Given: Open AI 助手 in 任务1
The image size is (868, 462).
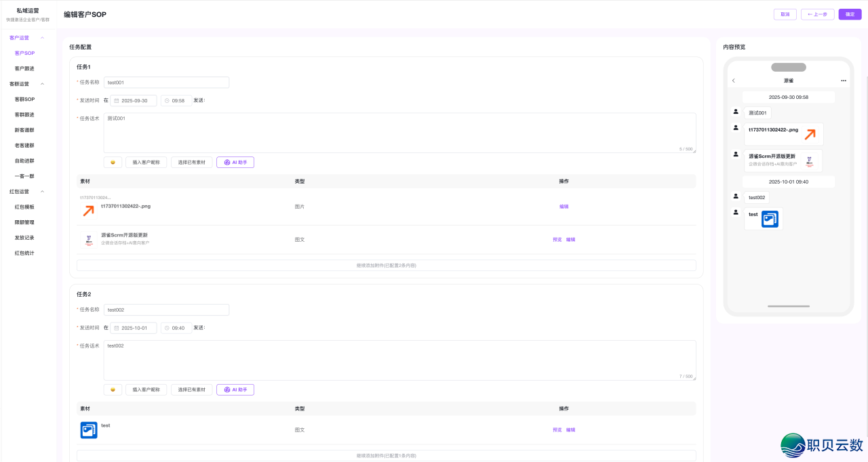Looking at the screenshot, I should coord(235,162).
